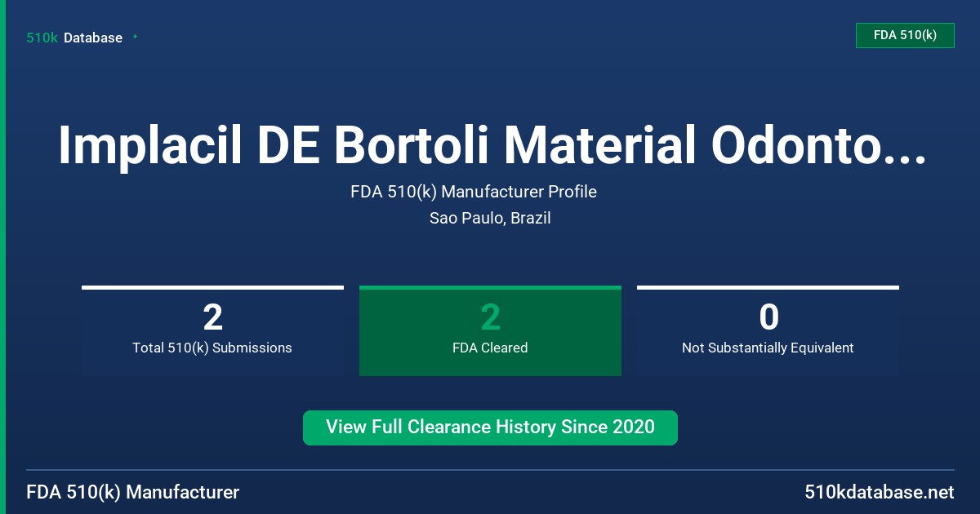
Task: Select the Total 510(k) Submissions card
Action: (x=212, y=331)
